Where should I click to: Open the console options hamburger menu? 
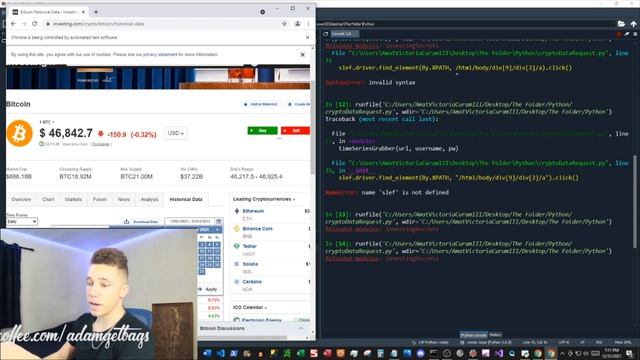point(635,34)
